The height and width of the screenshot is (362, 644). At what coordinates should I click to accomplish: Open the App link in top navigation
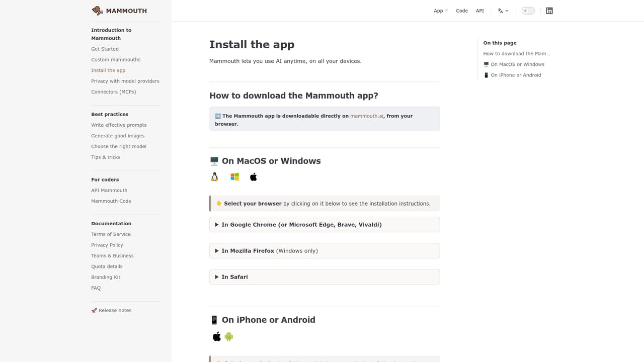[441, 11]
